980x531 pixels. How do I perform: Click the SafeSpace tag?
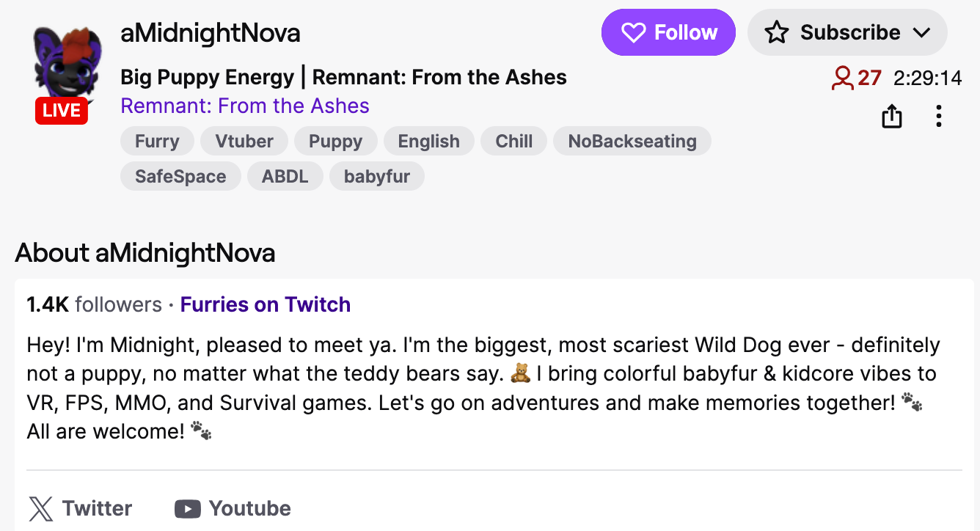180,177
